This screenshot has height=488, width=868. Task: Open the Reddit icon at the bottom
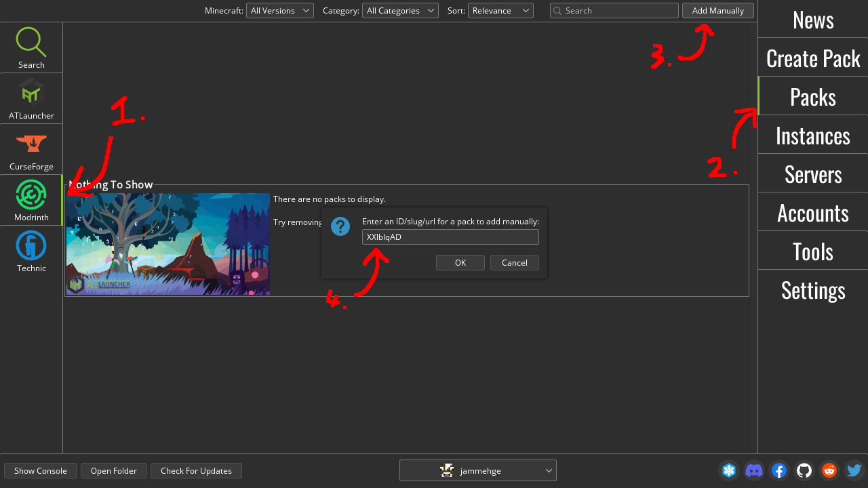point(829,470)
